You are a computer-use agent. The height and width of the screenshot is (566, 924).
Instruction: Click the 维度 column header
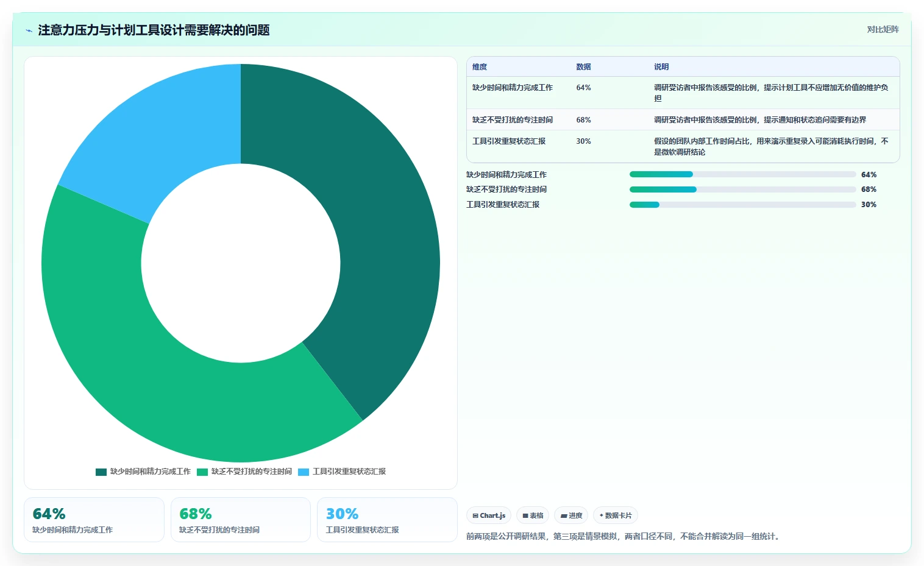tap(480, 67)
